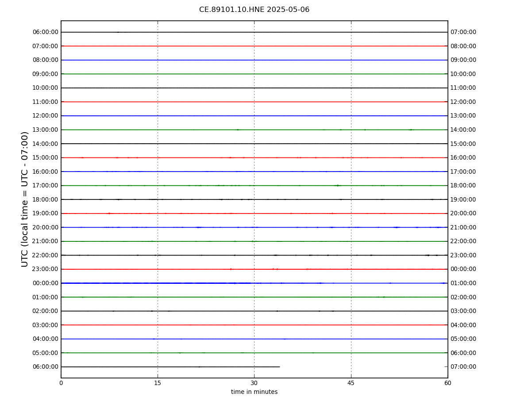Click the right 01:00:00 local time label

(x=463, y=283)
